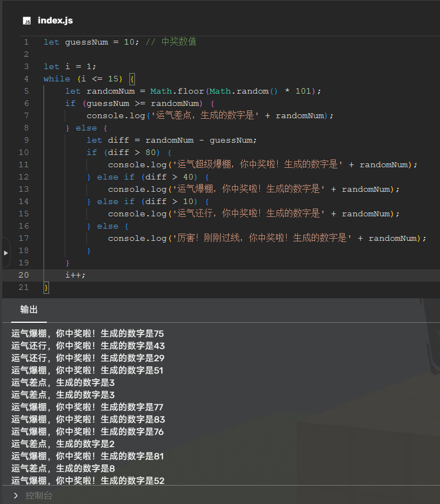Click the output line ending in 83
Viewport: 440px width, 504px height.
pyautogui.click(x=88, y=419)
